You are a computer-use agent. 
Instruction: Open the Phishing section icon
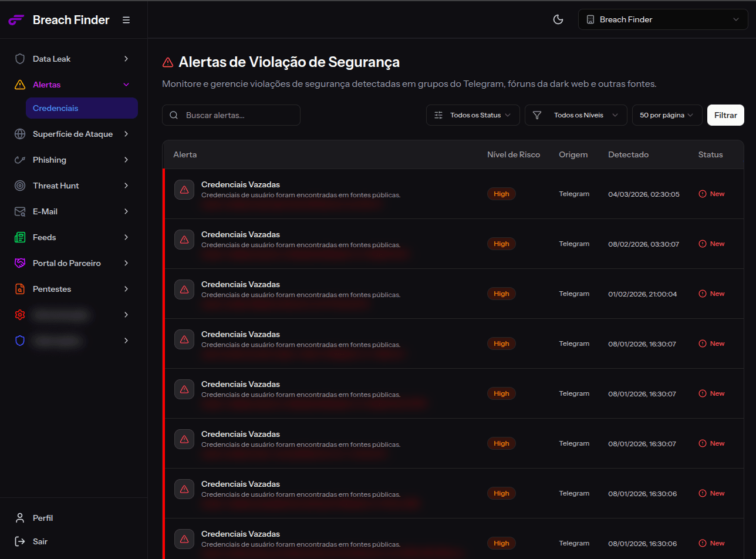[20, 159]
